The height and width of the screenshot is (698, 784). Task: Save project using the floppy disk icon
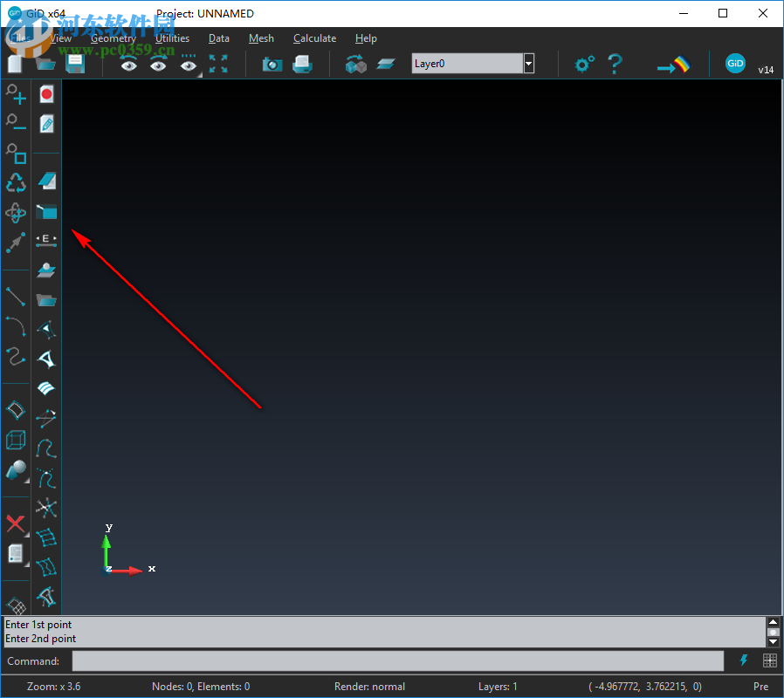point(75,64)
